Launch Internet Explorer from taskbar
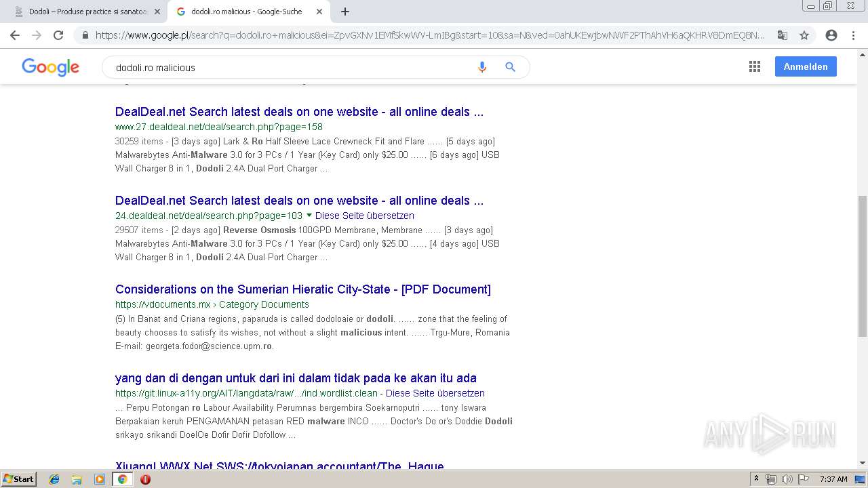The height and width of the screenshot is (488, 868). 54,479
